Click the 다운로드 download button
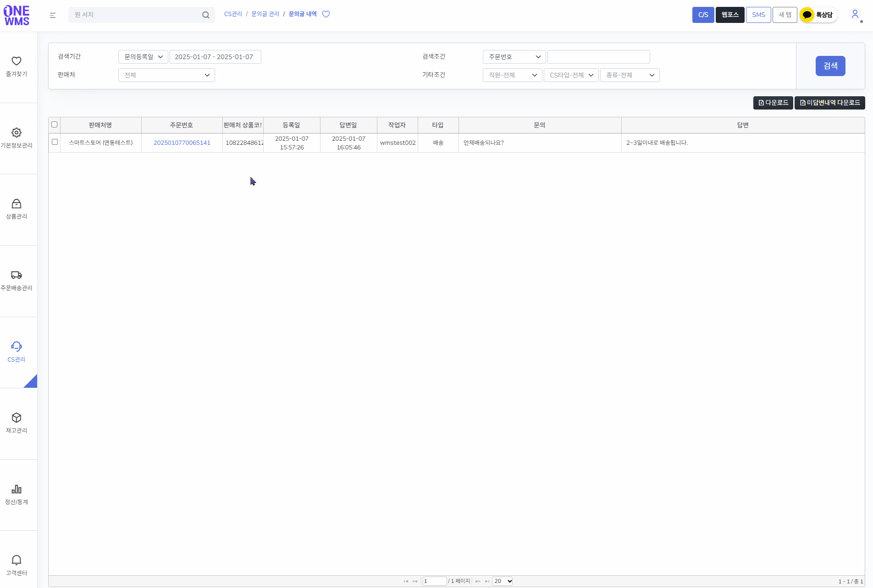 [773, 103]
